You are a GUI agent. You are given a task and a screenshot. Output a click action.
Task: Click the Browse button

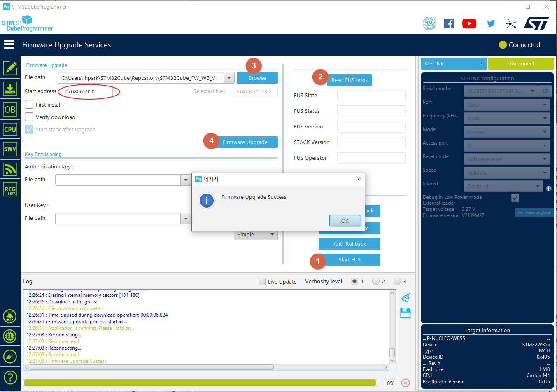(x=257, y=78)
